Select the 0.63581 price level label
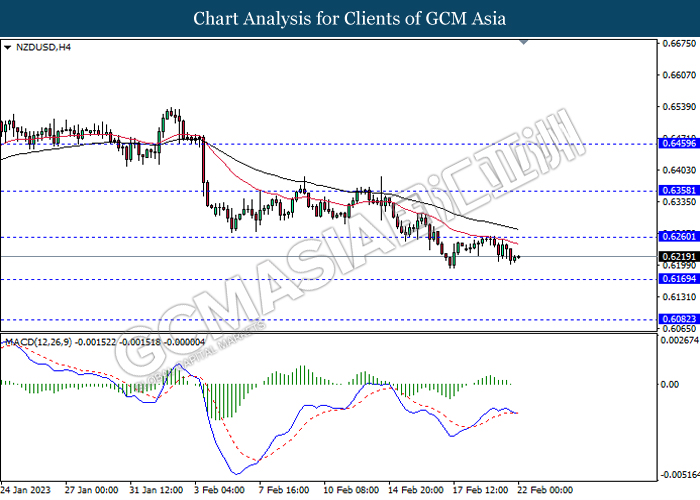This screenshot has width=700, height=500. point(679,191)
